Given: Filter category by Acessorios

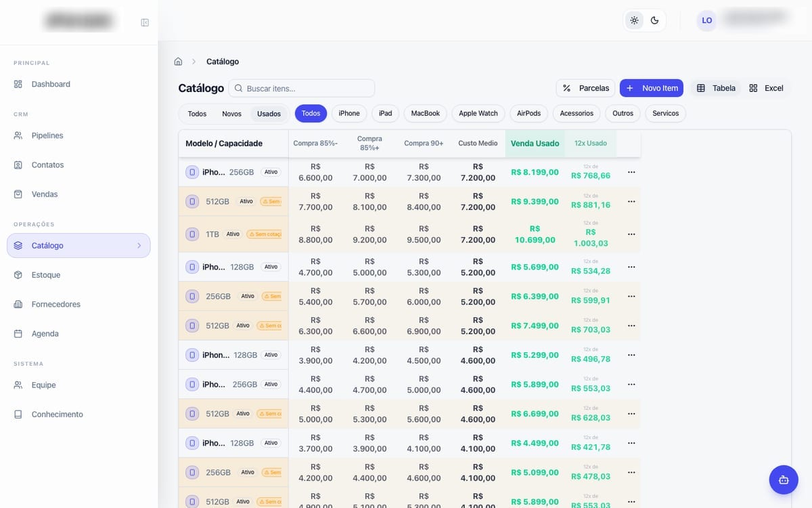Looking at the screenshot, I should [577, 113].
